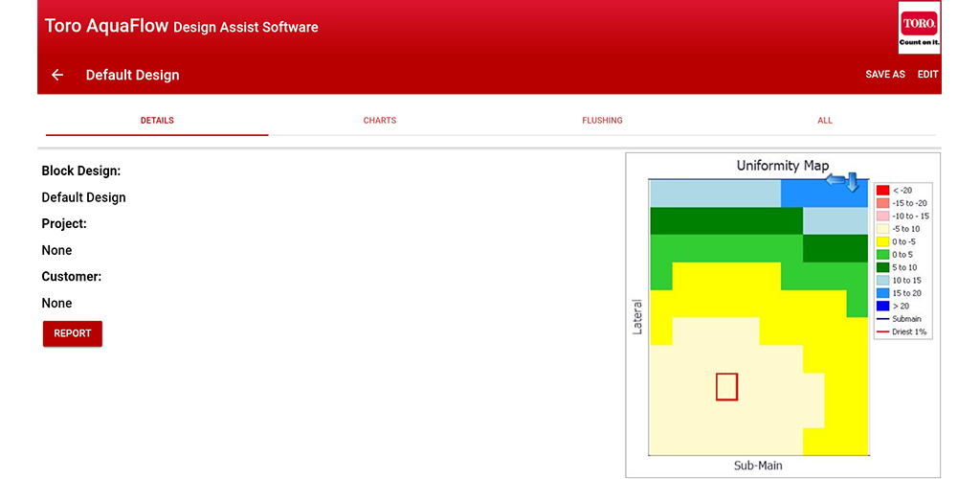This screenshot has height=479, width=980.
Task: Open the Flushing tab
Action: [x=603, y=120]
